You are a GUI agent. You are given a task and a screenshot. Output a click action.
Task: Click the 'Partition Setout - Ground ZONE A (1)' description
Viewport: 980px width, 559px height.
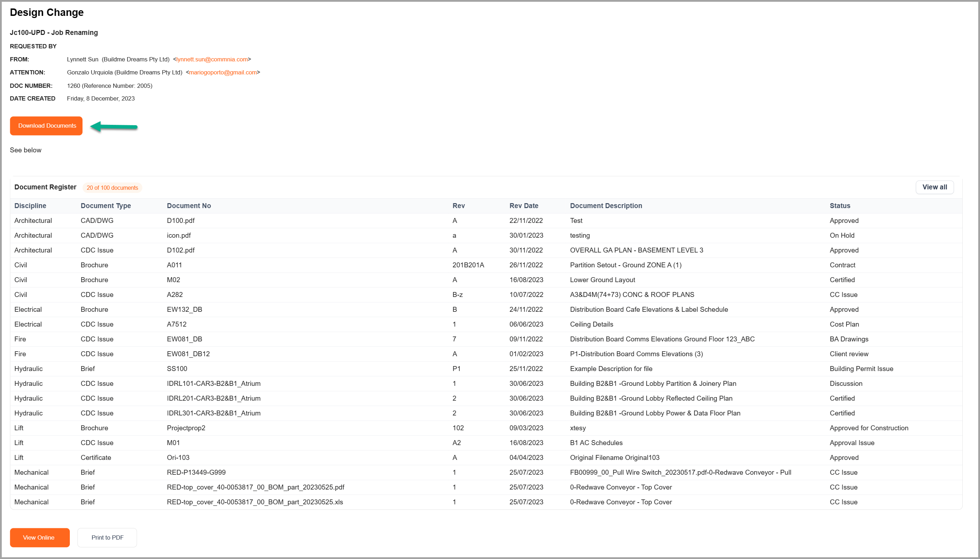[626, 265]
